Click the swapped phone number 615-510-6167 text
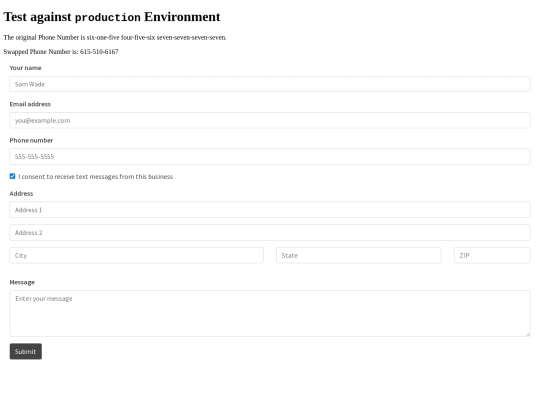This screenshot has width=540, height=405. click(x=99, y=52)
